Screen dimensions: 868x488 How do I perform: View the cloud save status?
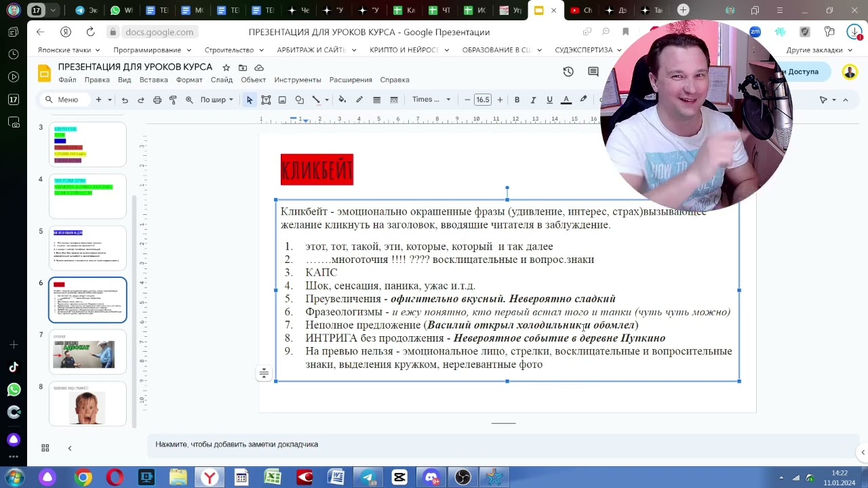(259, 68)
